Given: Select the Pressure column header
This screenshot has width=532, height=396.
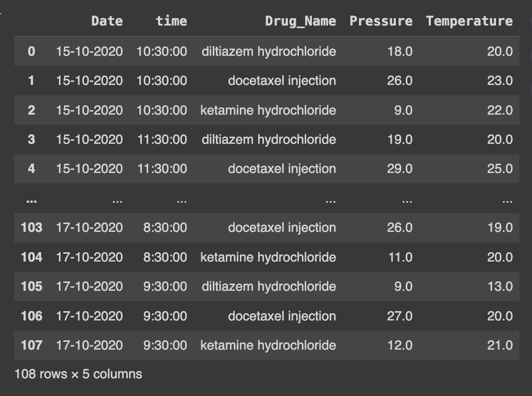Looking at the screenshot, I should coord(381,21).
